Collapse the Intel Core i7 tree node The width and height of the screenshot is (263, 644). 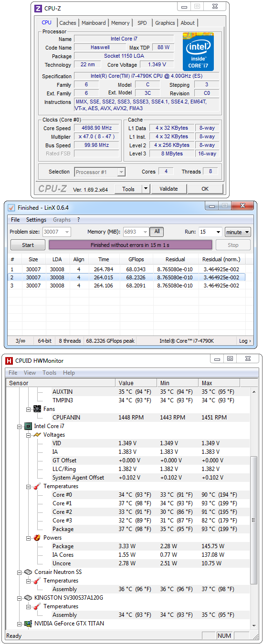tap(20, 426)
